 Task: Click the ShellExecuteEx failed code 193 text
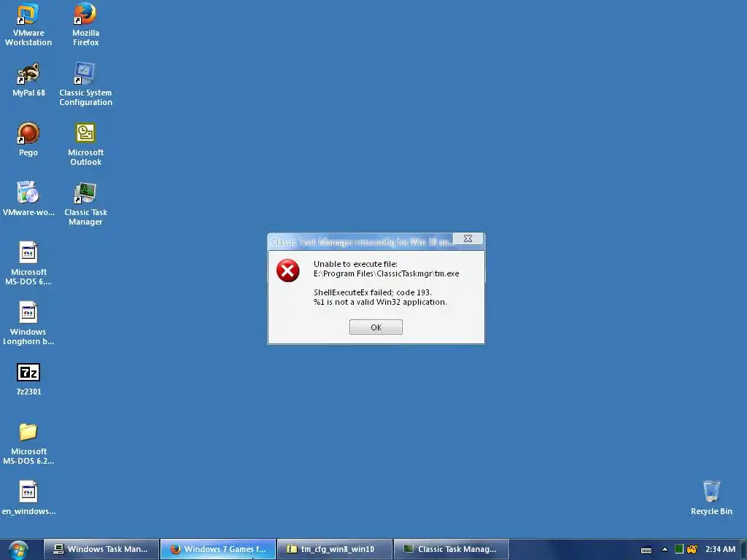[373, 292]
